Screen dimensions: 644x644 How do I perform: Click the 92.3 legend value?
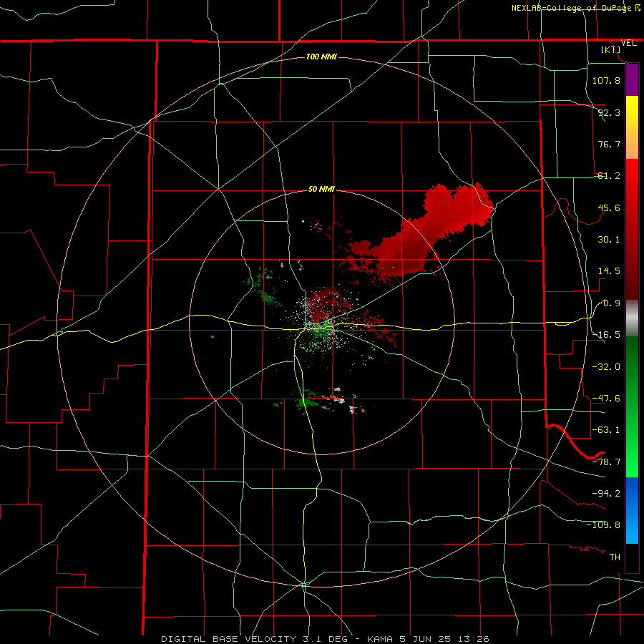pyautogui.click(x=609, y=112)
